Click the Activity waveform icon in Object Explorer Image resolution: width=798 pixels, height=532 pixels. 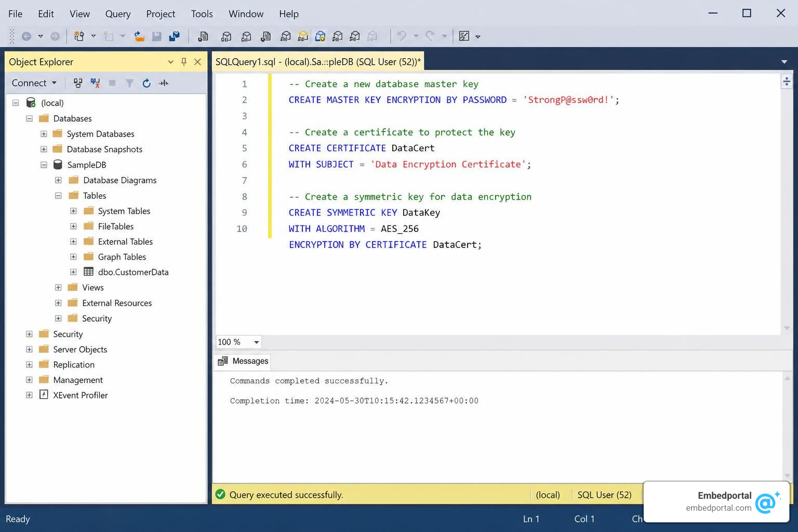[x=164, y=83]
